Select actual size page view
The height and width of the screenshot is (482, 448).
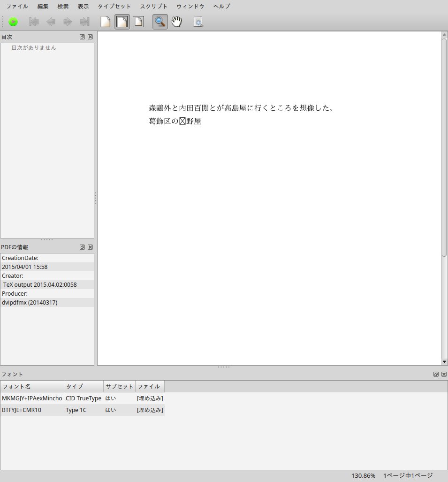106,22
